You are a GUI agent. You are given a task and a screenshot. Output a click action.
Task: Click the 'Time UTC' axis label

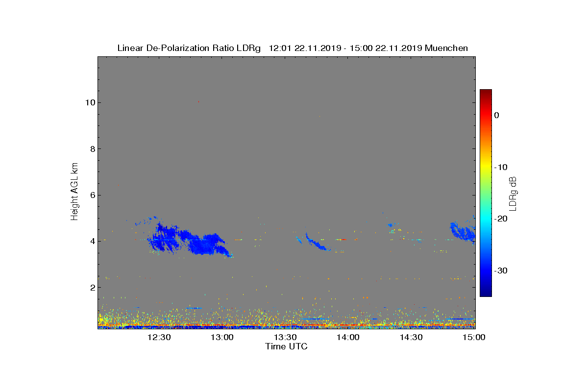[286, 346]
